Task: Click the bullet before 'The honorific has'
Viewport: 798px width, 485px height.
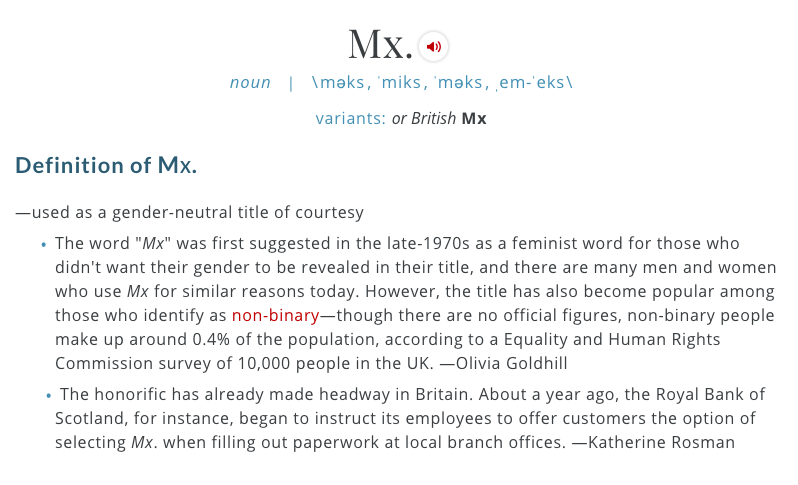Action: coord(49,395)
